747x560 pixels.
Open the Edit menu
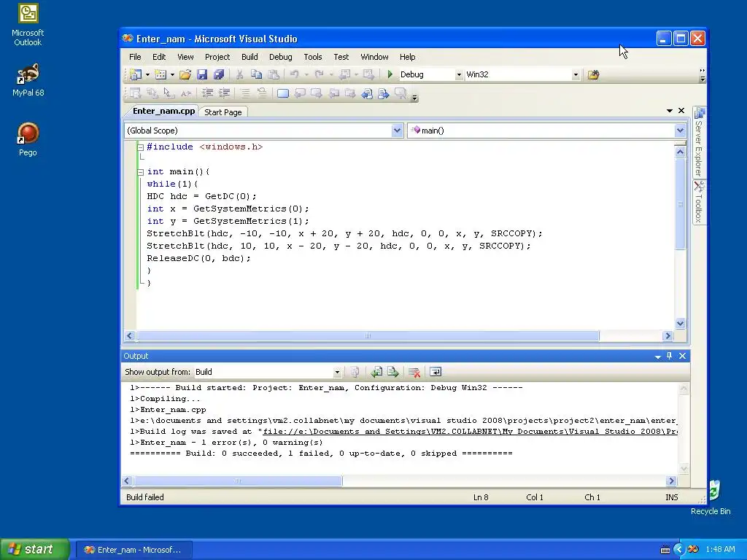pyautogui.click(x=159, y=57)
